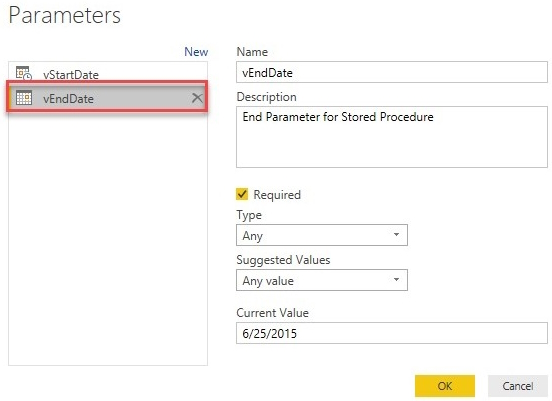
Task: Click the vStartDate date-time parameter icon
Action: [x=24, y=73]
